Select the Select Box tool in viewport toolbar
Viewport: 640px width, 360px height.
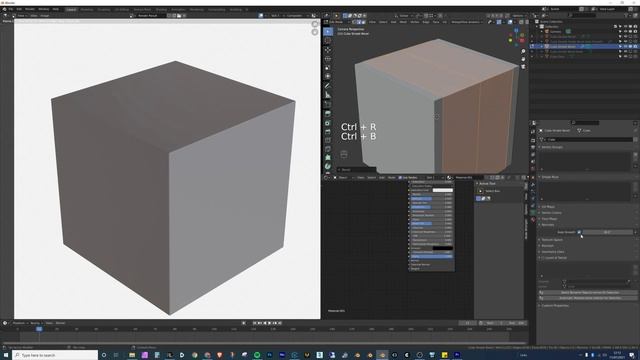328,32
